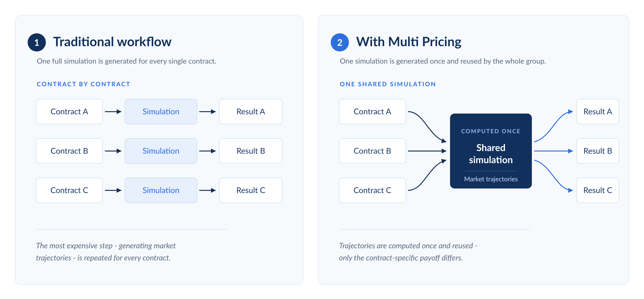This screenshot has height=299, width=644.
Task: Select the Simulation box beside traditional Contract C
Action: click(x=161, y=190)
